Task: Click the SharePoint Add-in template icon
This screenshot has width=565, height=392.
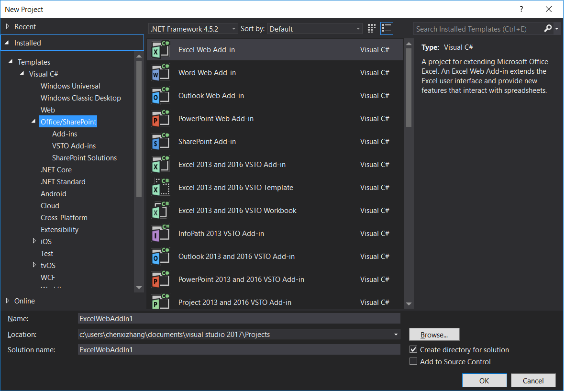Action: [160, 142]
